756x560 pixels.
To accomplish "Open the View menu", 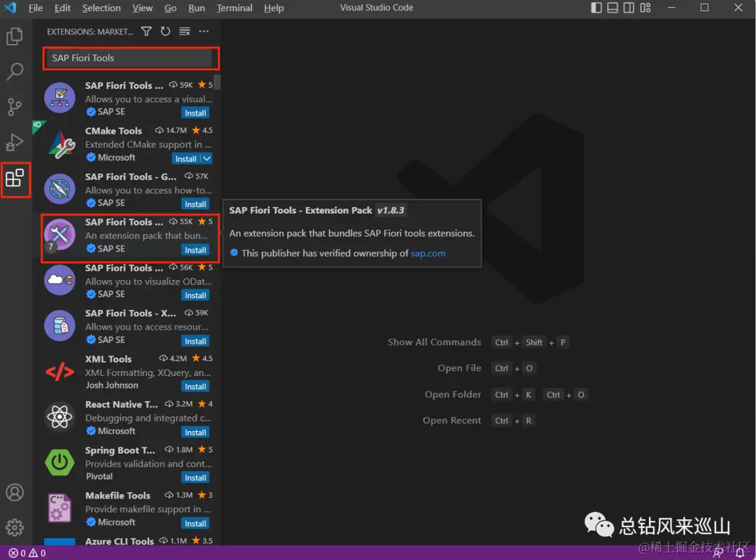I will click(142, 8).
